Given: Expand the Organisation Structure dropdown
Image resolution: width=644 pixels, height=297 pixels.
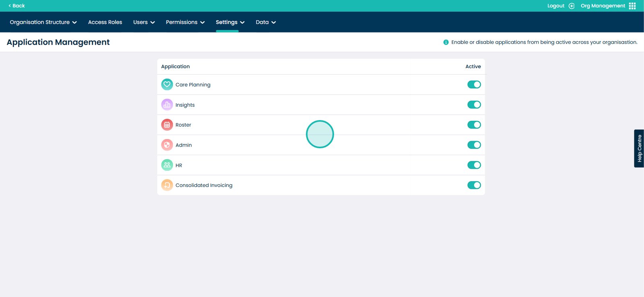Looking at the screenshot, I should pos(43,22).
